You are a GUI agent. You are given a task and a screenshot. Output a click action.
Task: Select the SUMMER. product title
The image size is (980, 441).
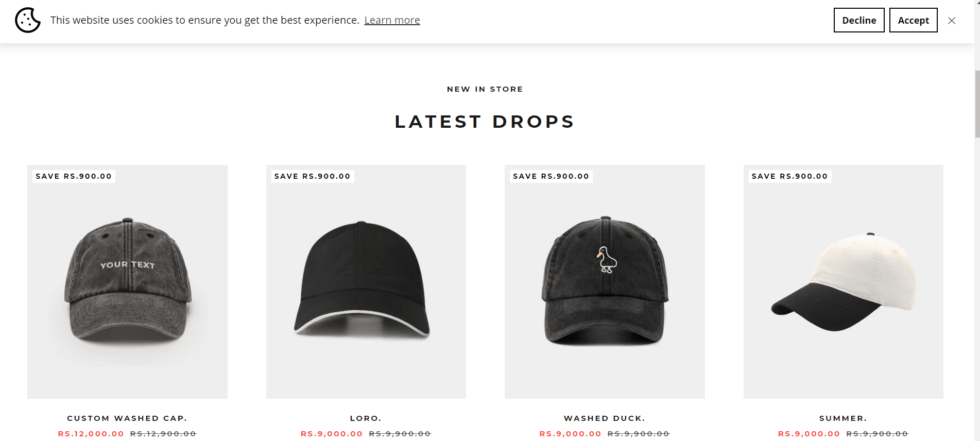(x=843, y=418)
